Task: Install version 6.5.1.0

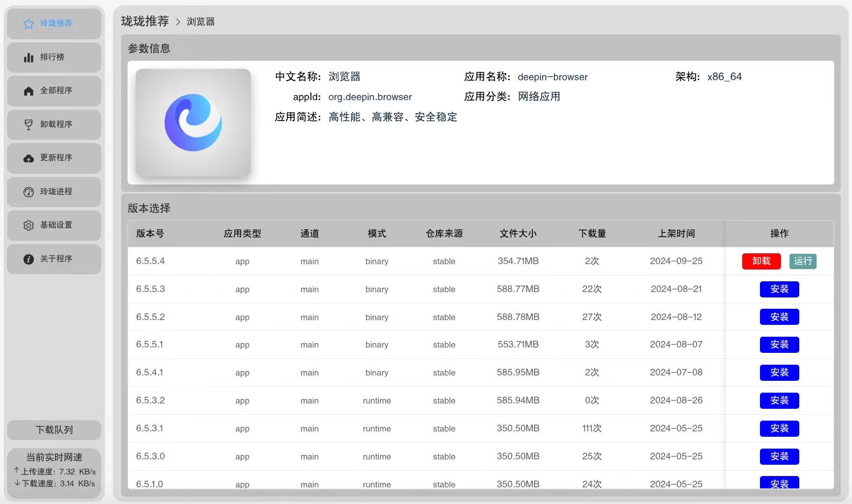Action: tap(779, 482)
